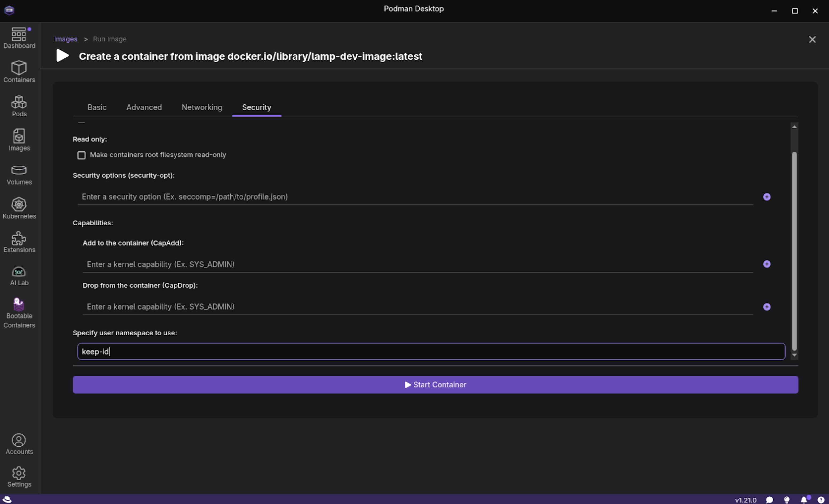829x504 pixels.
Task: Open the Containers section in sidebar
Action: tap(19, 72)
